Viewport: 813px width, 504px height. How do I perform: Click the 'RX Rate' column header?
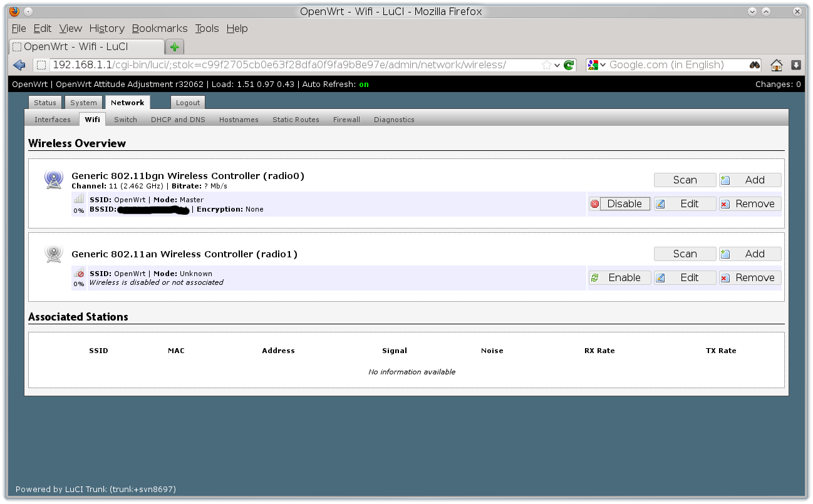pyautogui.click(x=599, y=351)
